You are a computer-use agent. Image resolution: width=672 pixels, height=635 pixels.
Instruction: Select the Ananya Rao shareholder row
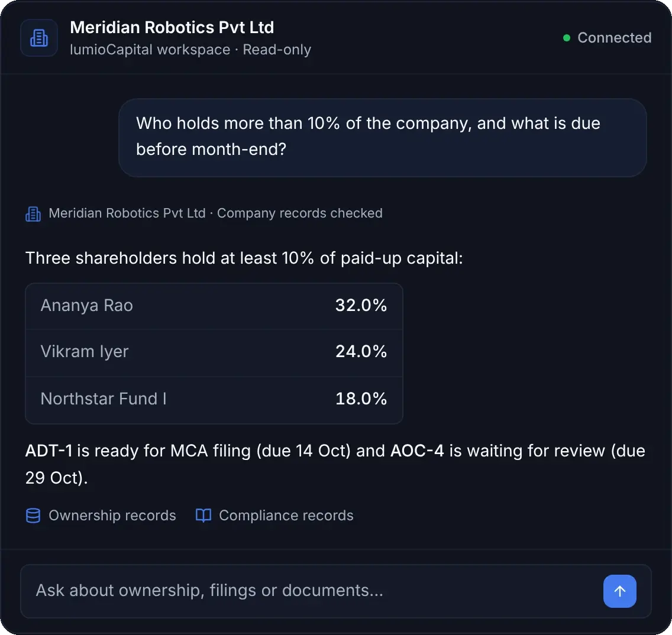tap(214, 306)
